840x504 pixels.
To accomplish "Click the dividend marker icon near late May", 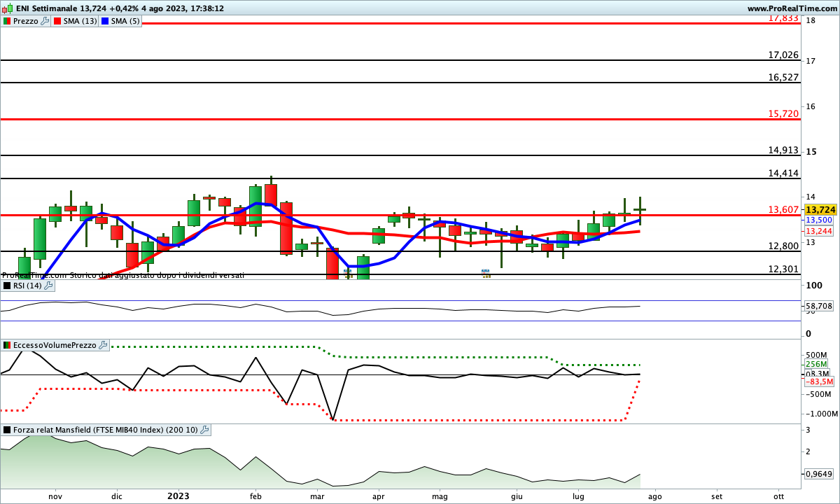I will click(485, 272).
